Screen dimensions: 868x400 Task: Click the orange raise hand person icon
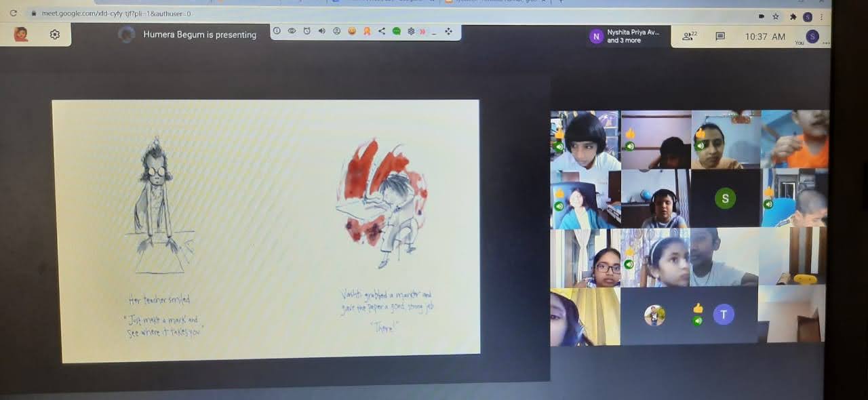(367, 31)
